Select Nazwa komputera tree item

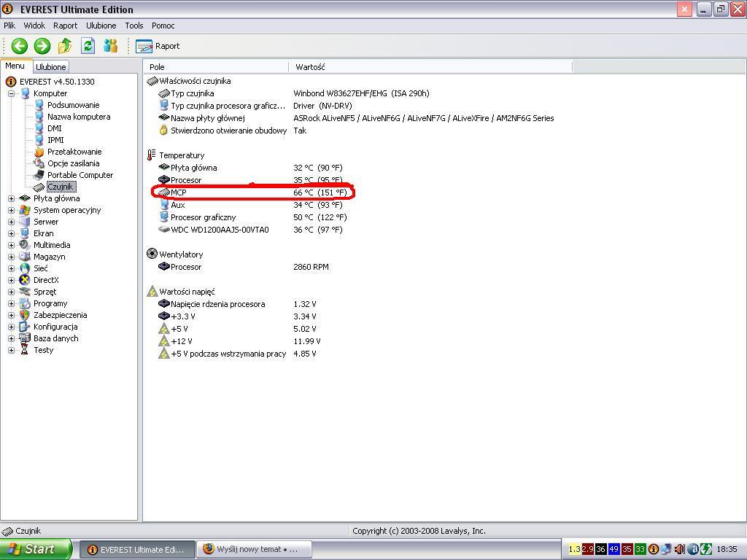point(79,117)
